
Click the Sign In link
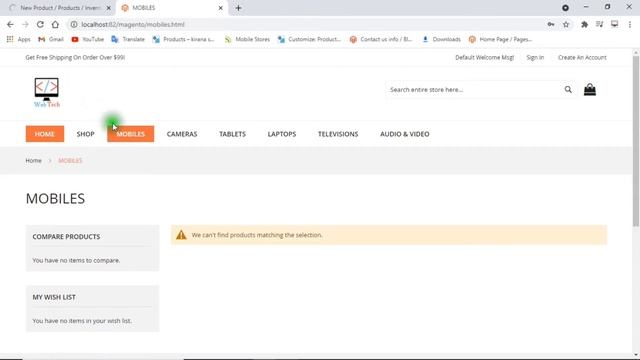point(535,58)
